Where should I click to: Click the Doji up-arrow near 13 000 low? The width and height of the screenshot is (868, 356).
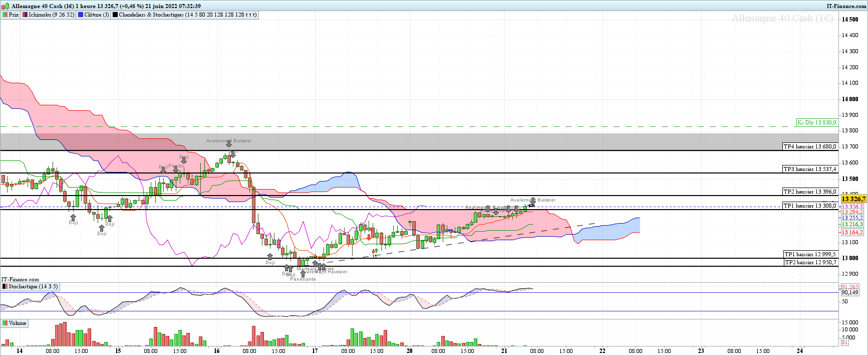coord(270,257)
